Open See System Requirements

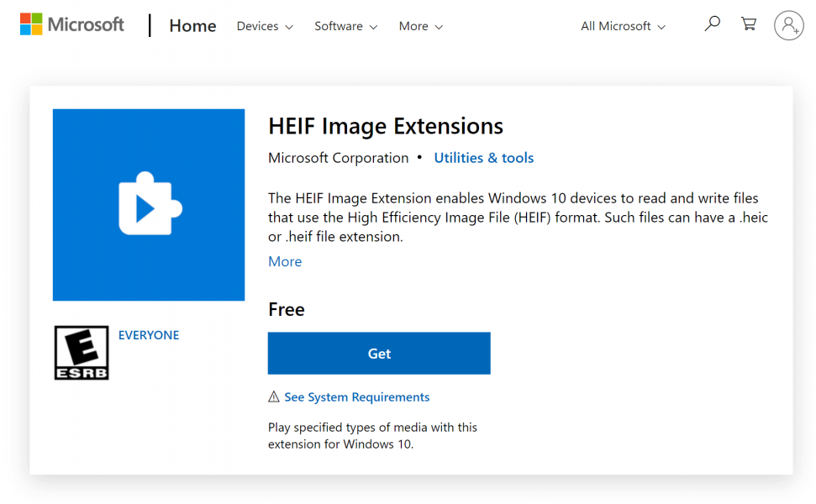tap(356, 396)
